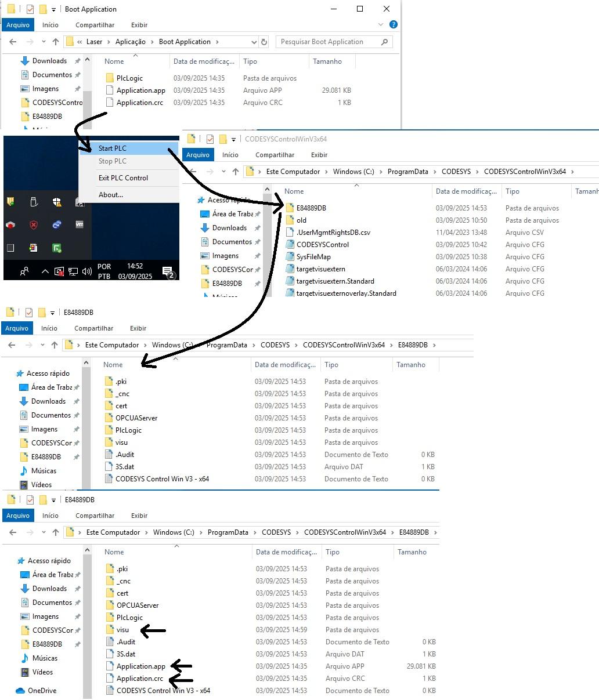Viewport: 599px width, 700px height.
Task: Click the VMware tray icon
Action: 78,224
